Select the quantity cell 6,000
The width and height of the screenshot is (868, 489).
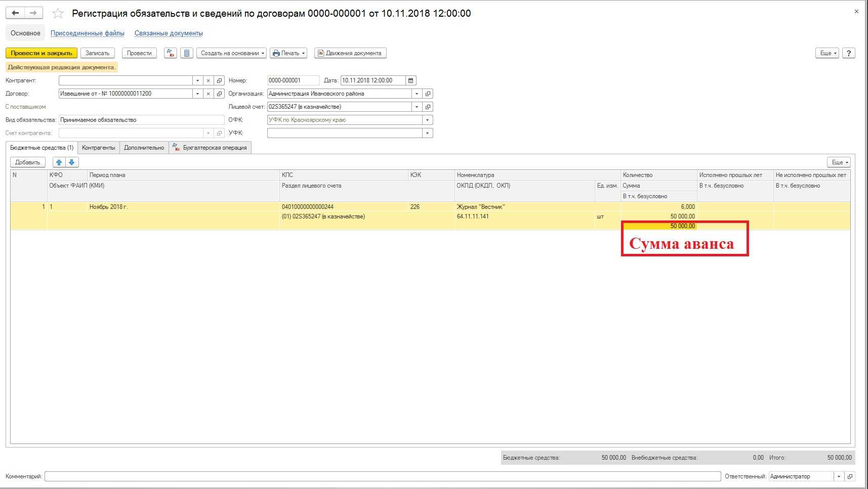[x=659, y=207]
